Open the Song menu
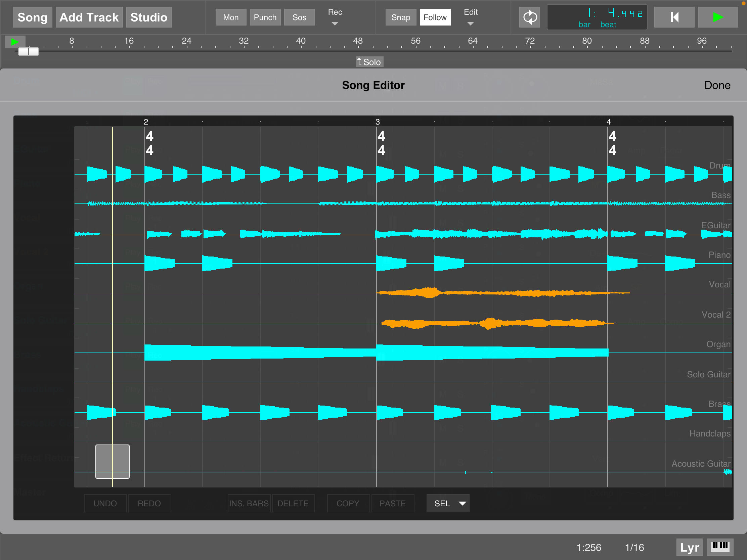The width and height of the screenshot is (747, 560). coord(33,17)
